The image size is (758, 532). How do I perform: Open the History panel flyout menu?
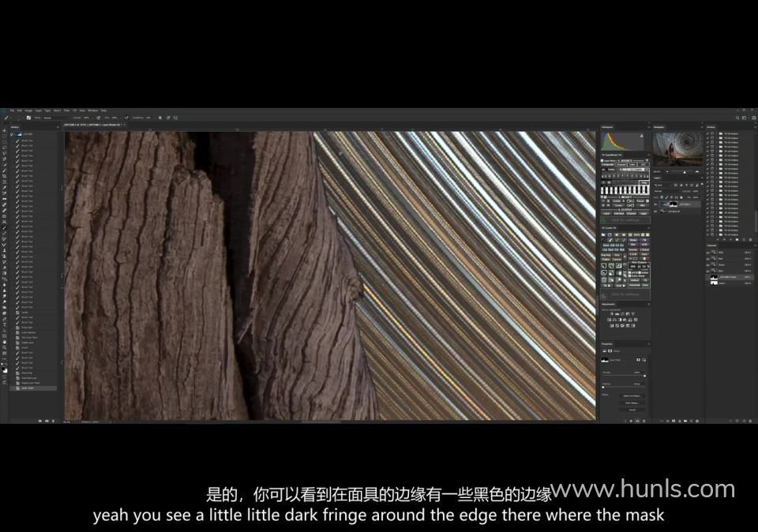58,126
